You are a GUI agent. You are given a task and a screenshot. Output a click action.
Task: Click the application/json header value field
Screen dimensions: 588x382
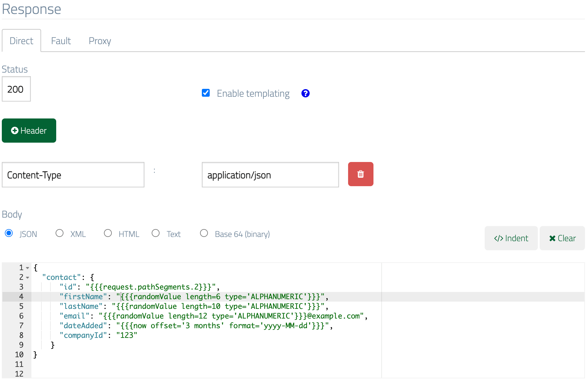[x=270, y=175]
